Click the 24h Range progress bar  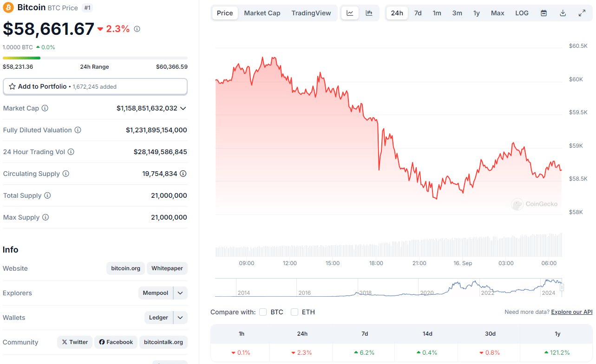pyautogui.click(x=95, y=58)
